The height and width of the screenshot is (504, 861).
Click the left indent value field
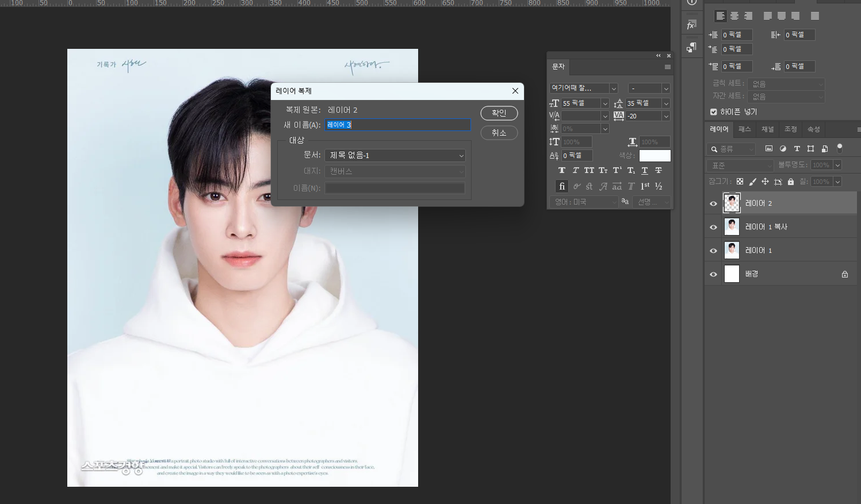click(737, 35)
